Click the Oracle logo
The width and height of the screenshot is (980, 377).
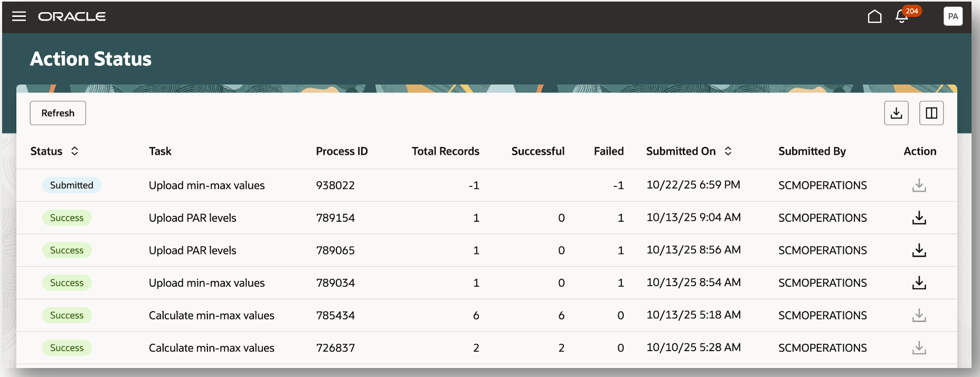pyautogui.click(x=72, y=16)
